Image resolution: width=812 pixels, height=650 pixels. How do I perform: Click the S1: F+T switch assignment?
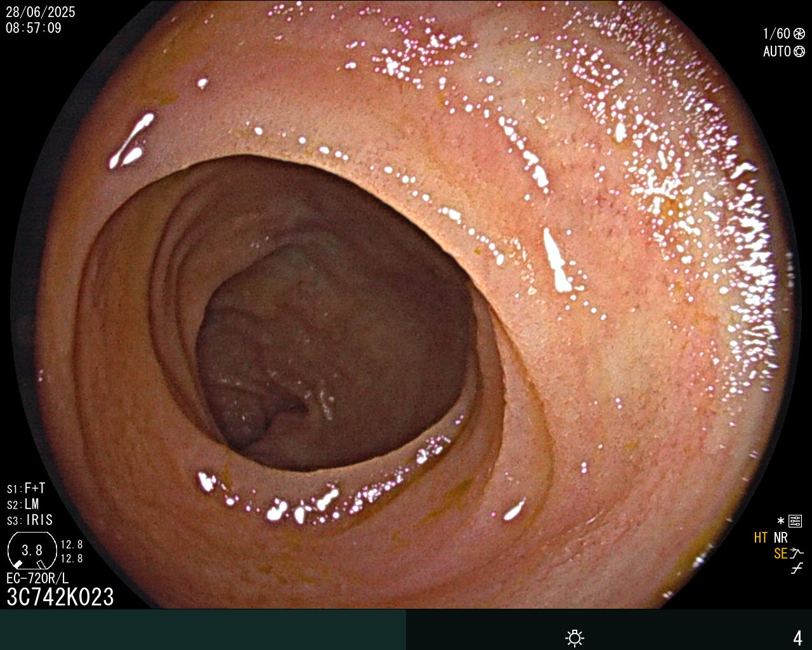[26, 488]
